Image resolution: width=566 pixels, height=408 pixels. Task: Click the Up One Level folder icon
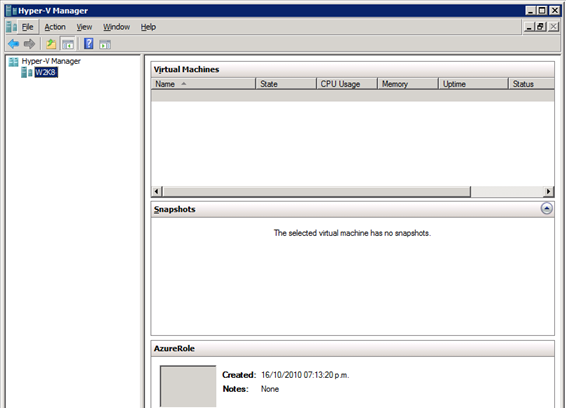tap(51, 44)
